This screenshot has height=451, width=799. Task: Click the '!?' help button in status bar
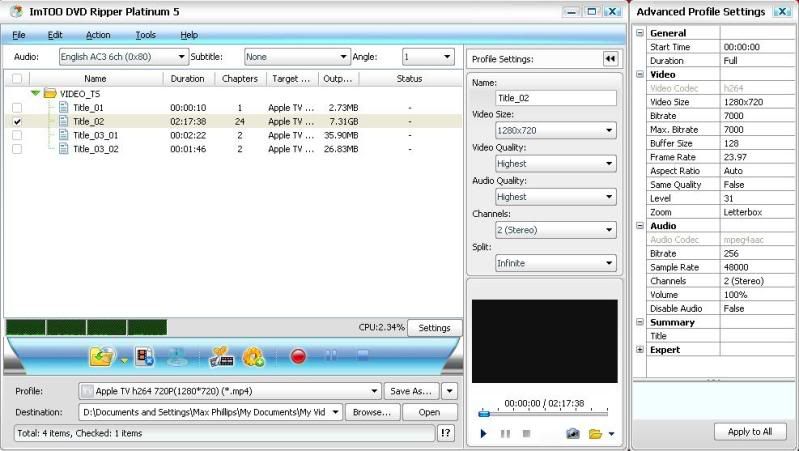pos(445,433)
